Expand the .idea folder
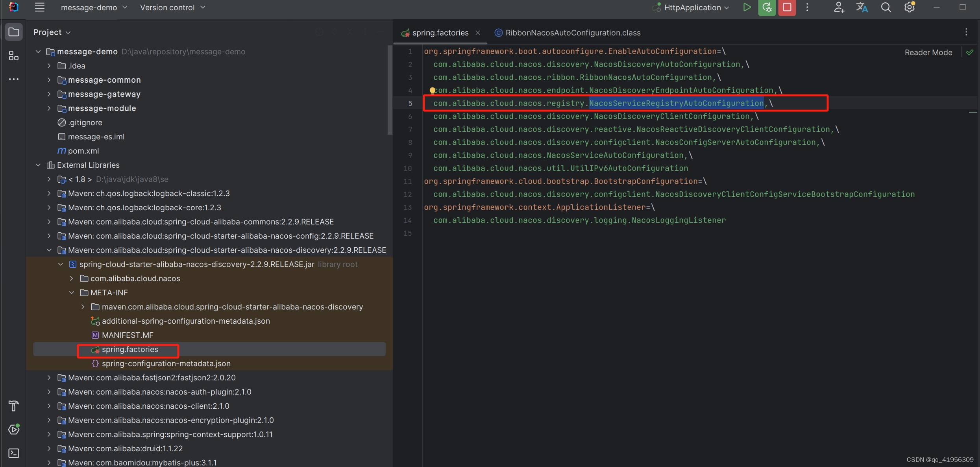Image resolution: width=980 pixels, height=467 pixels. [49, 66]
